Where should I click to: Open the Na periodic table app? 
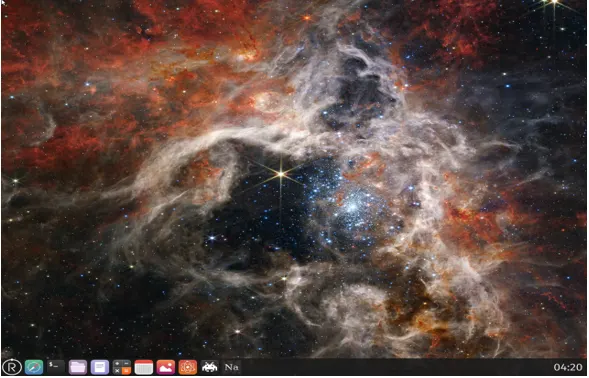(x=231, y=367)
